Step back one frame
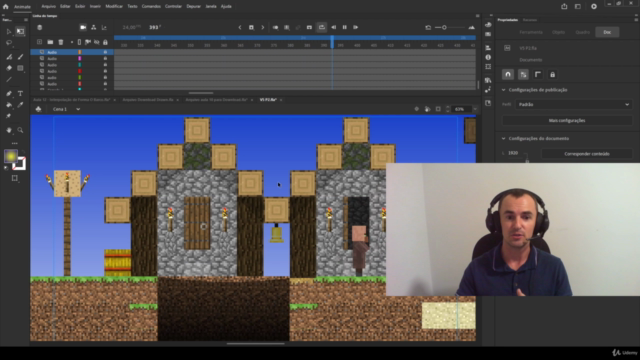 [x=333, y=27]
